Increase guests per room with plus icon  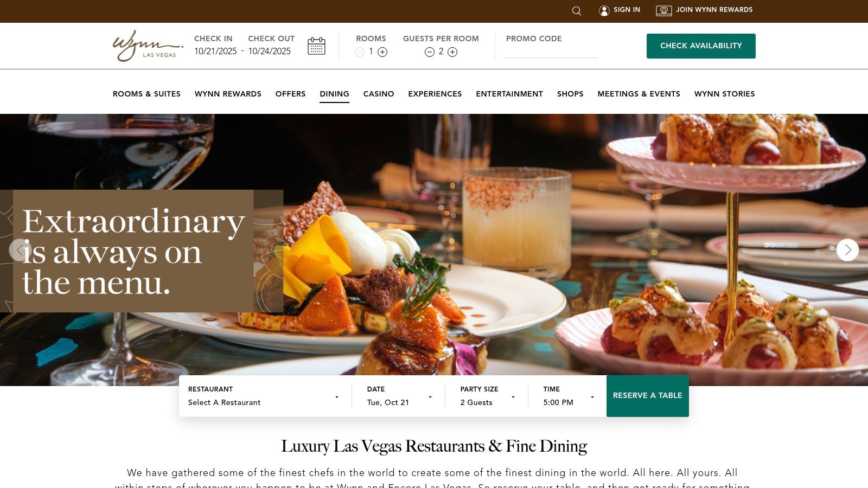coord(452,52)
